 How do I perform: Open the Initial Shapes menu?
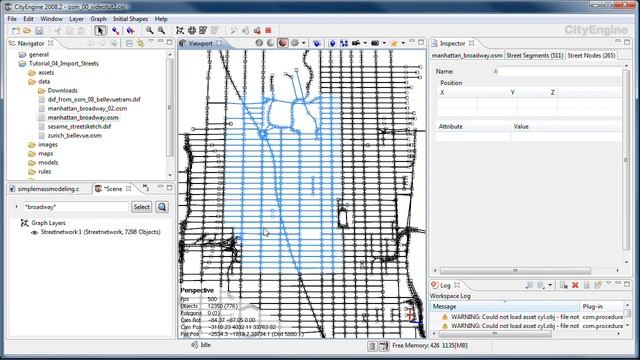tap(130, 19)
